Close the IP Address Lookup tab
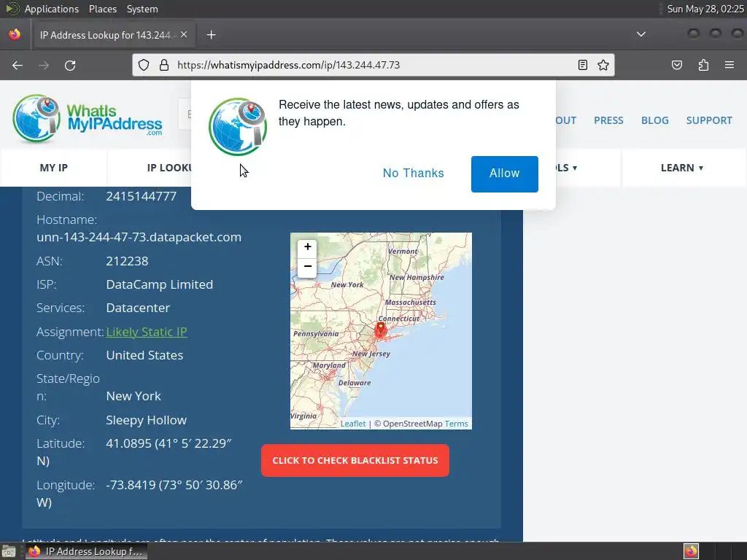The width and height of the screenshot is (747, 560). 184,35
